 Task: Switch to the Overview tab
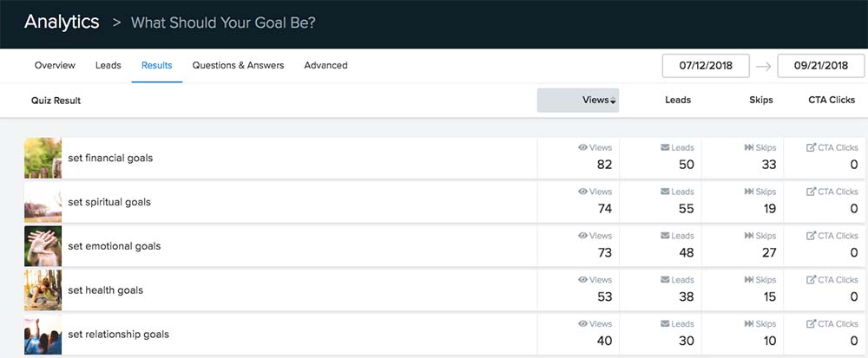(55, 65)
